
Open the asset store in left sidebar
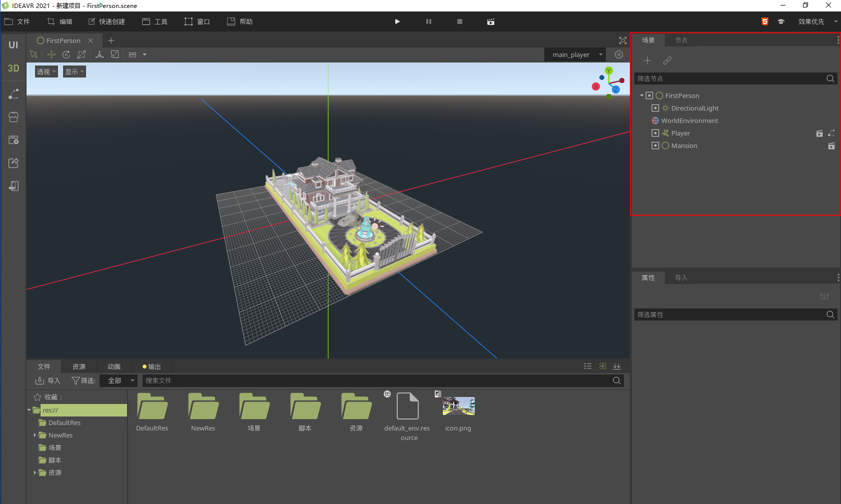(x=14, y=117)
